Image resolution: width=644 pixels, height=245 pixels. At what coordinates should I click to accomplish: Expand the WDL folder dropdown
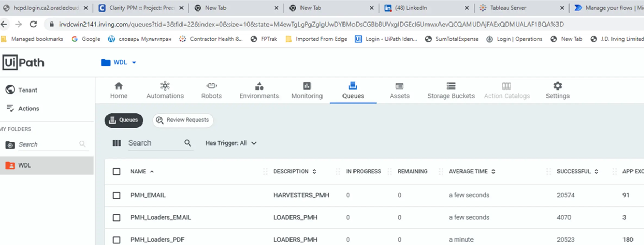134,63
